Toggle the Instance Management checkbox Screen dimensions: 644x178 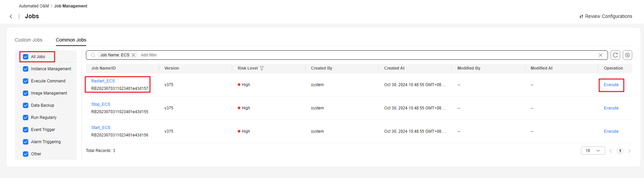click(x=26, y=69)
